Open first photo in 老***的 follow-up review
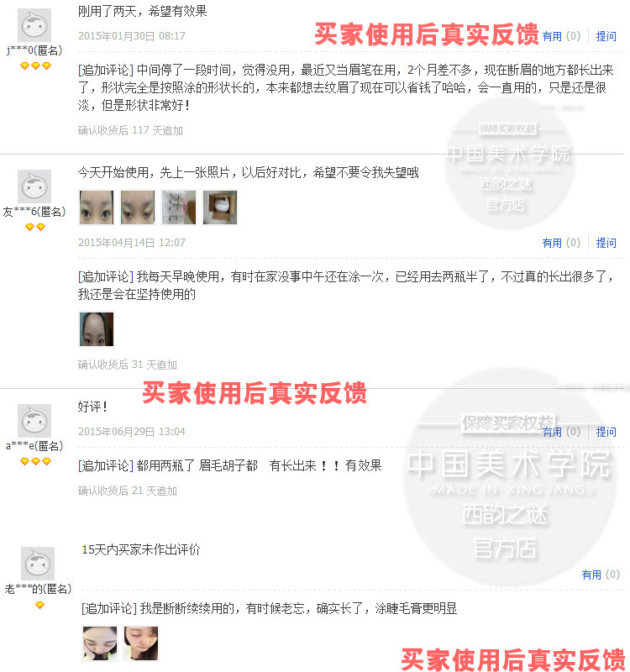This screenshot has height=672, width=630. click(x=100, y=643)
